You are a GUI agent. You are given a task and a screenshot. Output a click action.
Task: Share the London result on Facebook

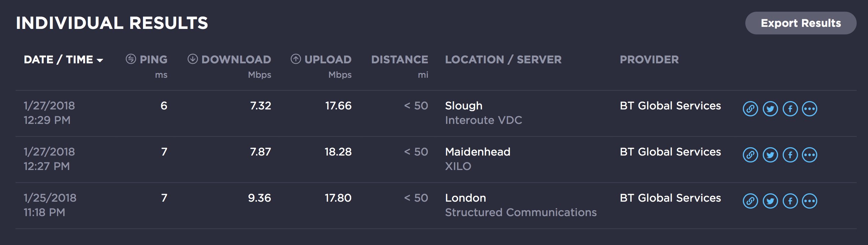[x=790, y=201]
